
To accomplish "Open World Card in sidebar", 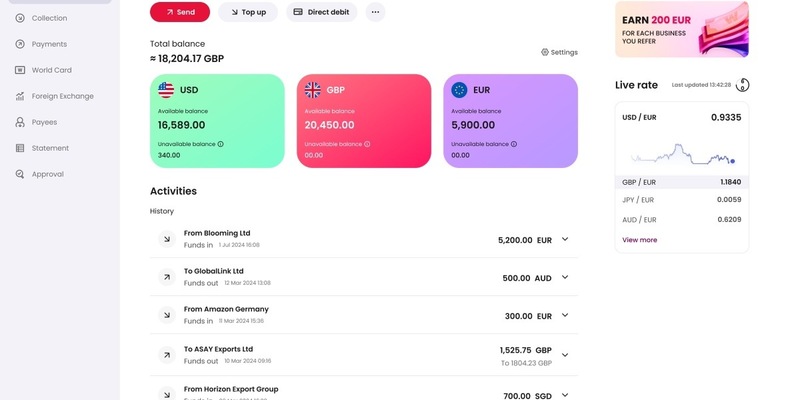I will coord(50,70).
